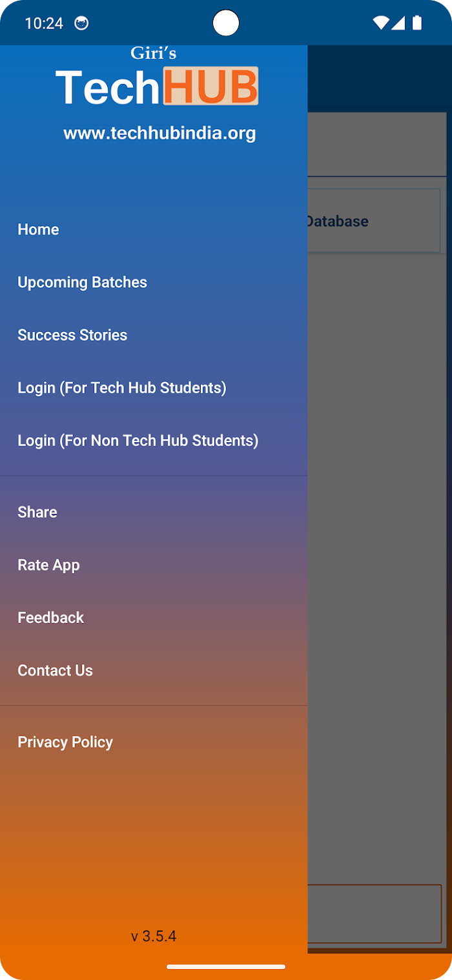Check the Wi-Fi status icon

pos(381,23)
